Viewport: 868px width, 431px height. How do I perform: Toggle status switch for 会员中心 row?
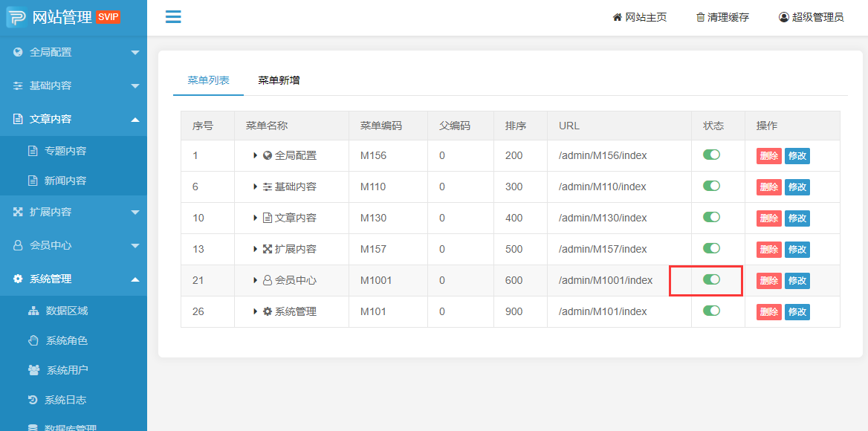click(711, 279)
